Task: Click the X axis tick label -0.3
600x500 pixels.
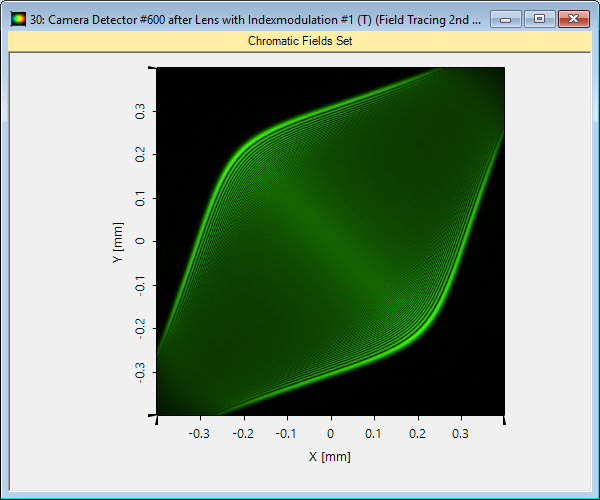Action: [199, 434]
